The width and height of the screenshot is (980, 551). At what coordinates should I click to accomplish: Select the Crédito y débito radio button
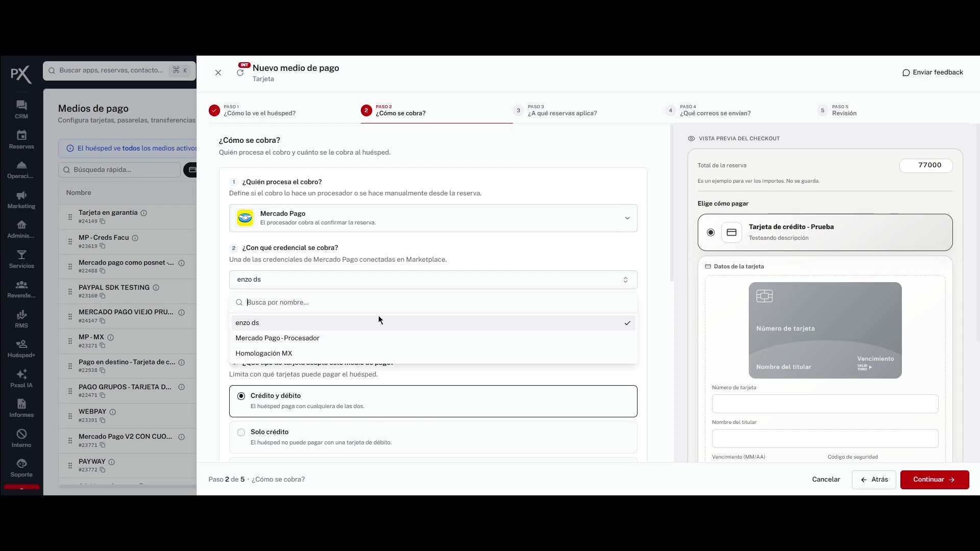click(x=241, y=396)
